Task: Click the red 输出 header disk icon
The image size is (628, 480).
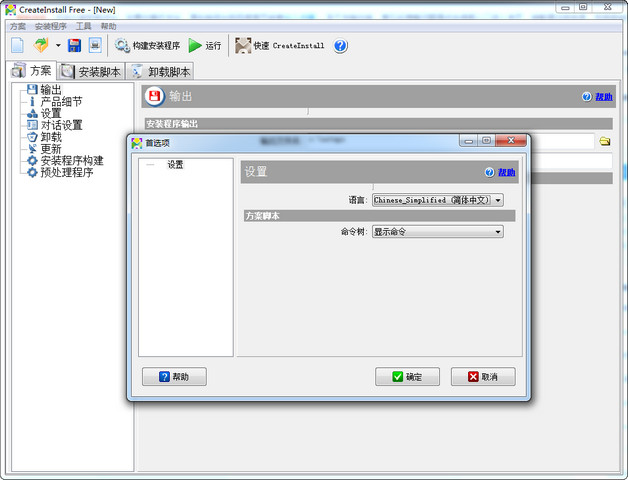Action: point(155,96)
